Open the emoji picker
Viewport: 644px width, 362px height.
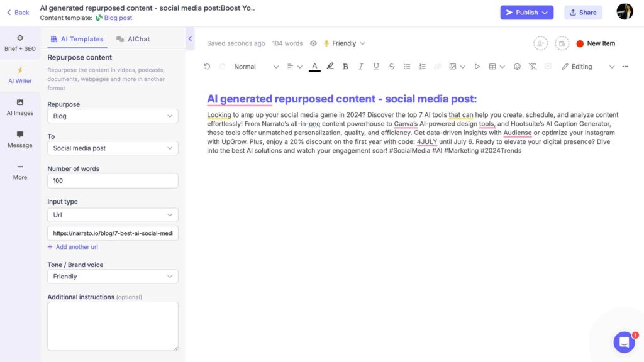point(517,67)
